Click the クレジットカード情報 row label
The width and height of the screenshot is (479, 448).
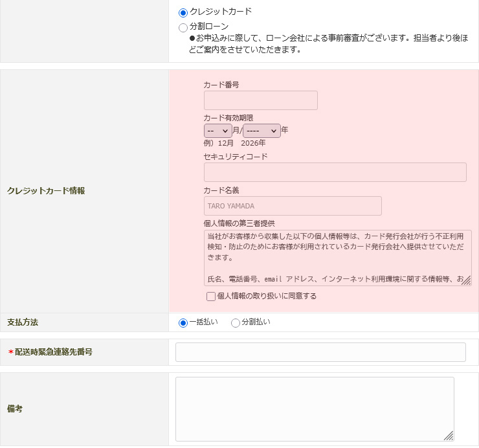46,191
